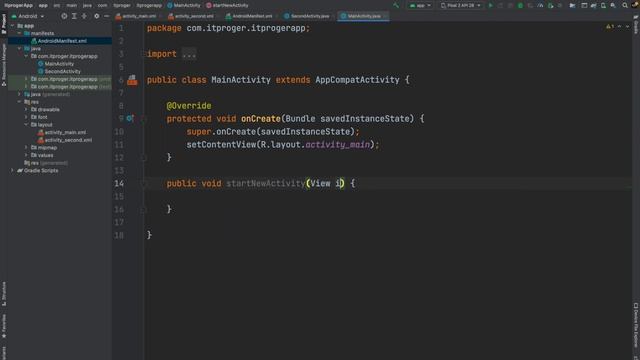The image size is (640, 360).
Task: Click the green Debug app bug icon
Action: click(x=520, y=5)
